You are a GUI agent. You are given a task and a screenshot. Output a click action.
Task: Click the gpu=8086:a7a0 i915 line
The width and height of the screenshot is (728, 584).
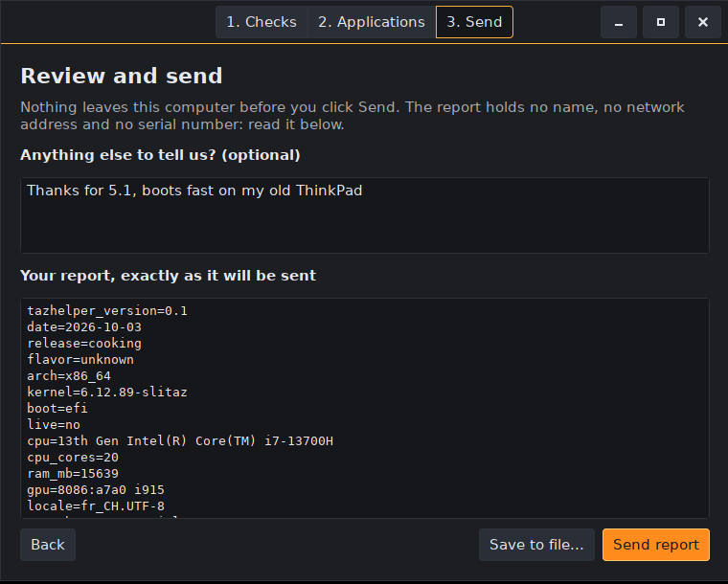[x=96, y=490]
